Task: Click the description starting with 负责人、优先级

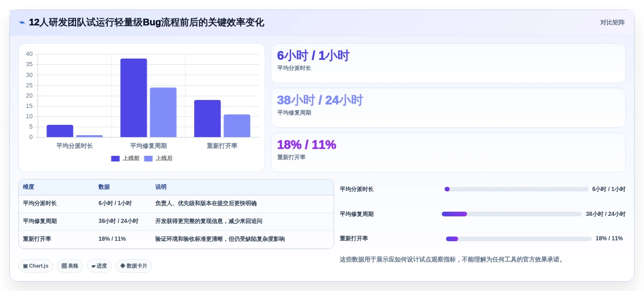Action: pyautogui.click(x=206, y=204)
